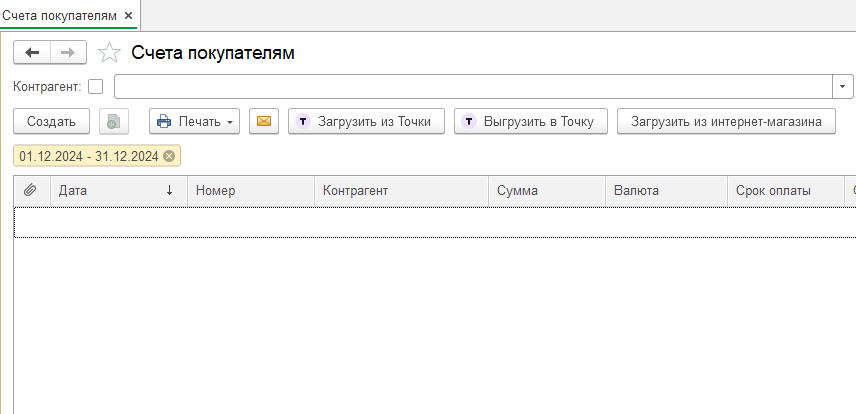The height and width of the screenshot is (414, 856).
Task: Click Загрузить из Точки button
Action: pos(365,122)
